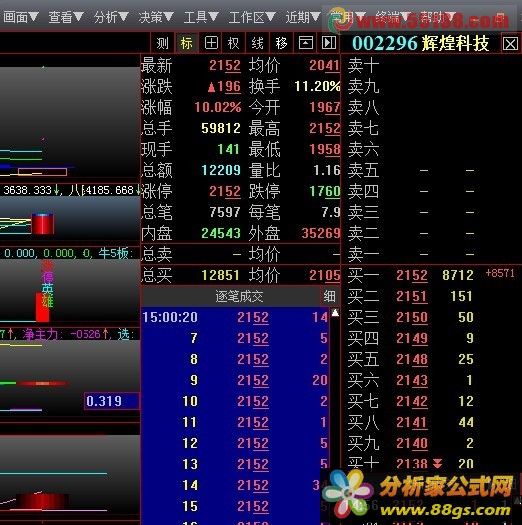Open the 决策 menu

pyautogui.click(x=156, y=17)
